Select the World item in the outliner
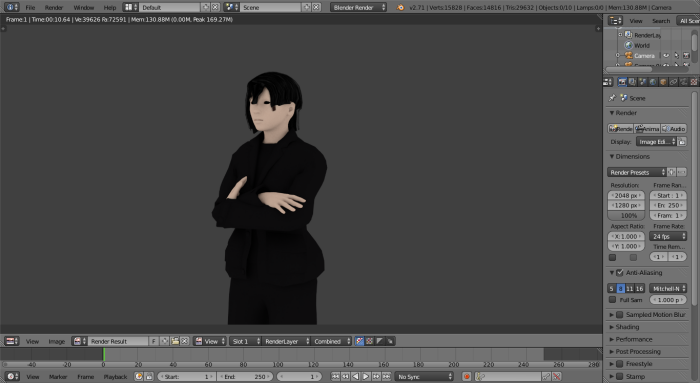This screenshot has height=383, width=700. pos(642,45)
